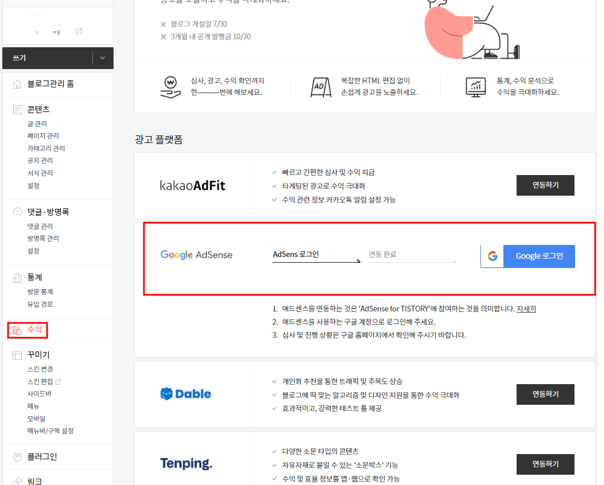
Task: Click the 통계 bar chart icon
Action: [17, 278]
